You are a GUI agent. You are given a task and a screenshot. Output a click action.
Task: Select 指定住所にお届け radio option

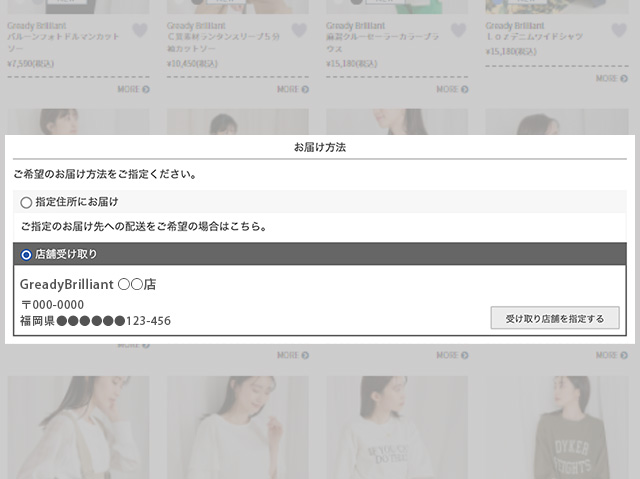(x=26, y=202)
